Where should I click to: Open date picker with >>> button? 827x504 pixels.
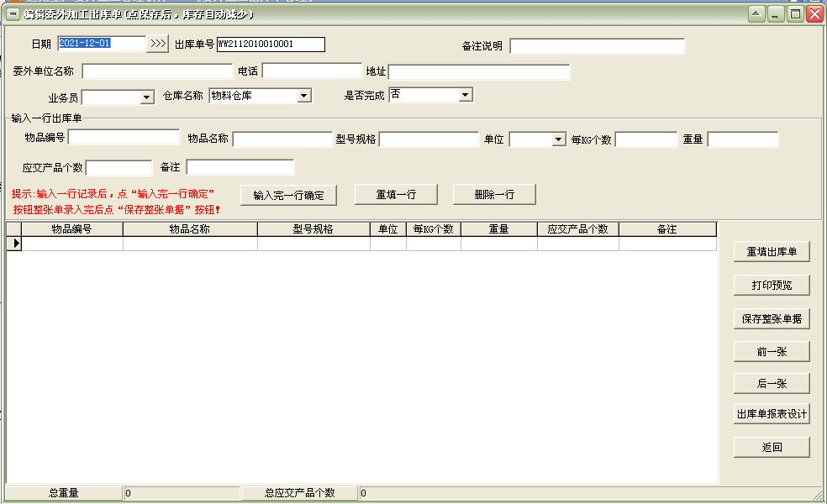(x=158, y=44)
